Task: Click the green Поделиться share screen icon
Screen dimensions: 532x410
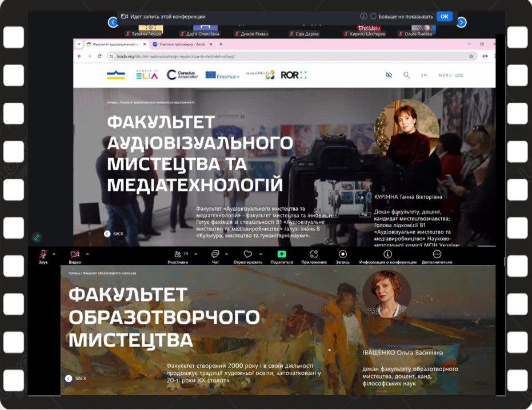Action: coord(282,254)
